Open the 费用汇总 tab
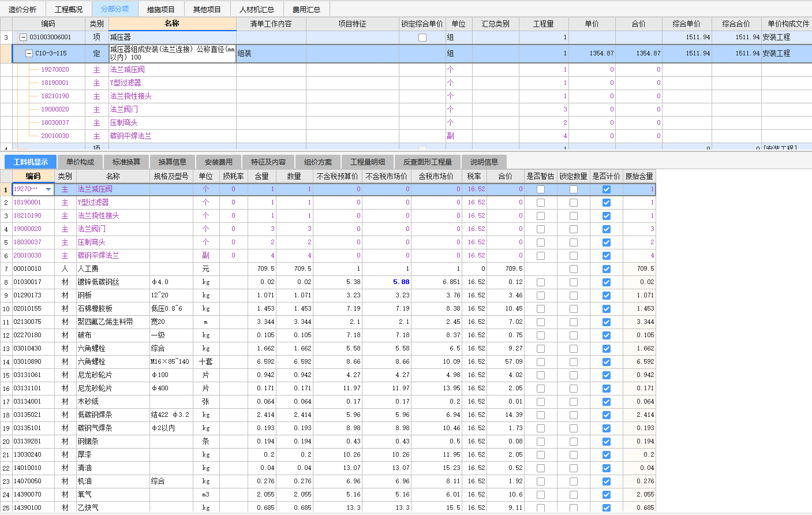Viewport: 812px width, 515px height. [306, 9]
